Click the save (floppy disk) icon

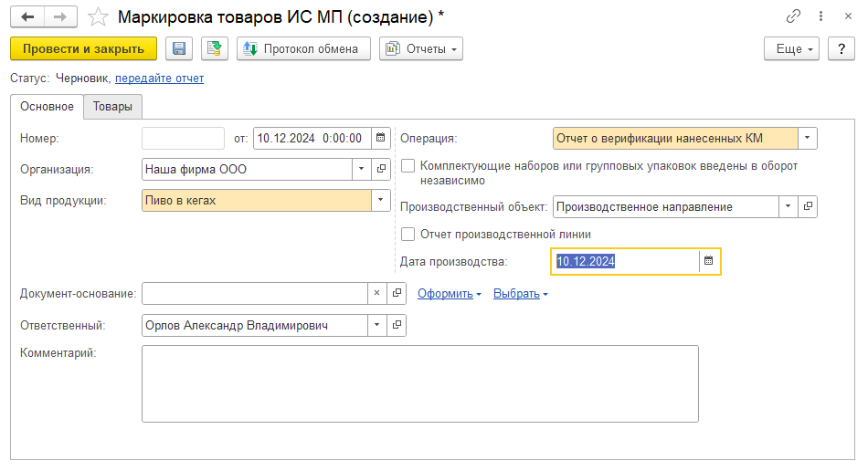point(179,49)
